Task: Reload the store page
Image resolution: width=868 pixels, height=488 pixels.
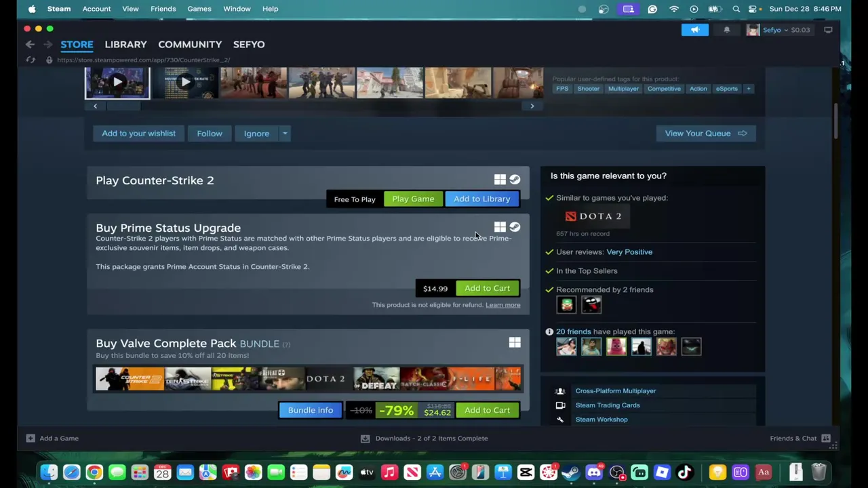Action: pyautogui.click(x=31, y=60)
